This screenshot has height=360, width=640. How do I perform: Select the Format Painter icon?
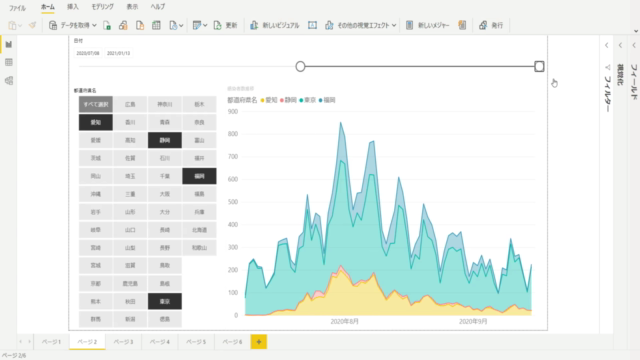pyautogui.click(x=32, y=25)
